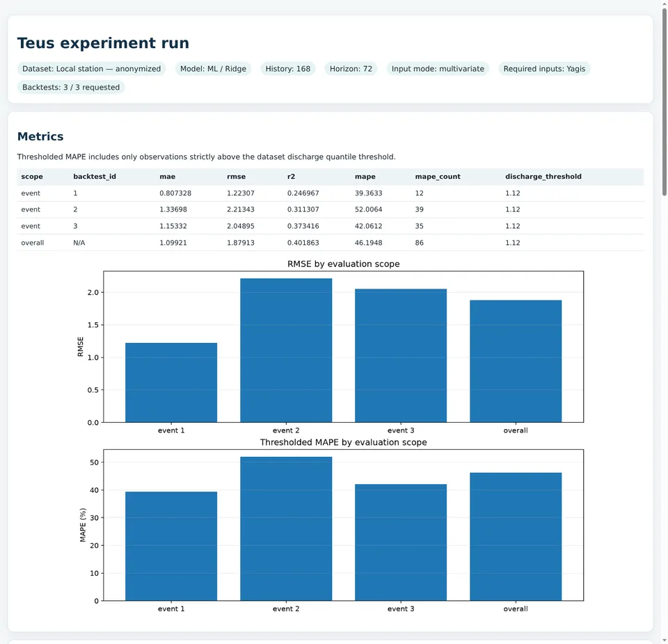Click the rmse value 1.22307
Screen dimensions: 668x644
241,193
